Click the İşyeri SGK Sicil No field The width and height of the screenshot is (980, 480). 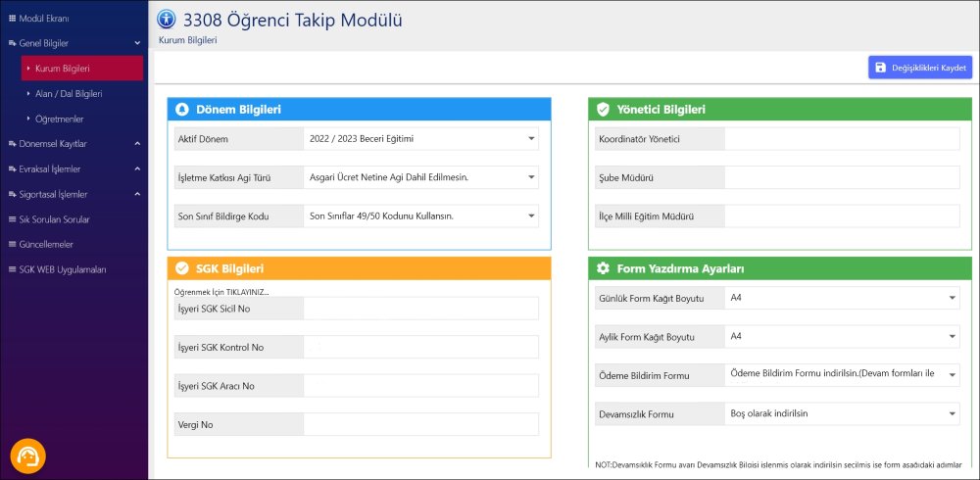pos(420,310)
